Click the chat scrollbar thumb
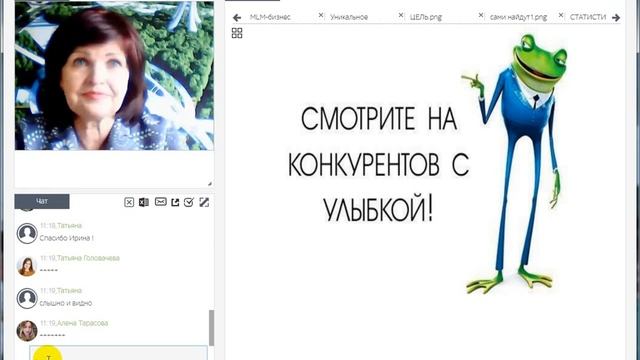The image size is (640, 360). tap(211, 328)
